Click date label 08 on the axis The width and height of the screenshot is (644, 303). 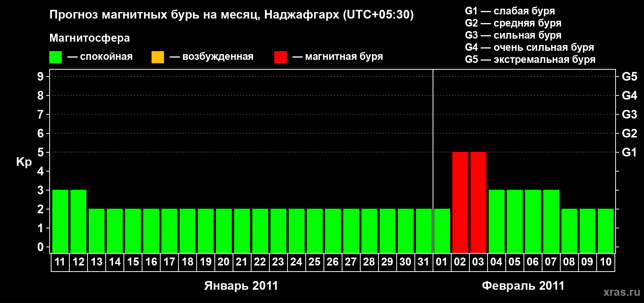tap(569, 262)
